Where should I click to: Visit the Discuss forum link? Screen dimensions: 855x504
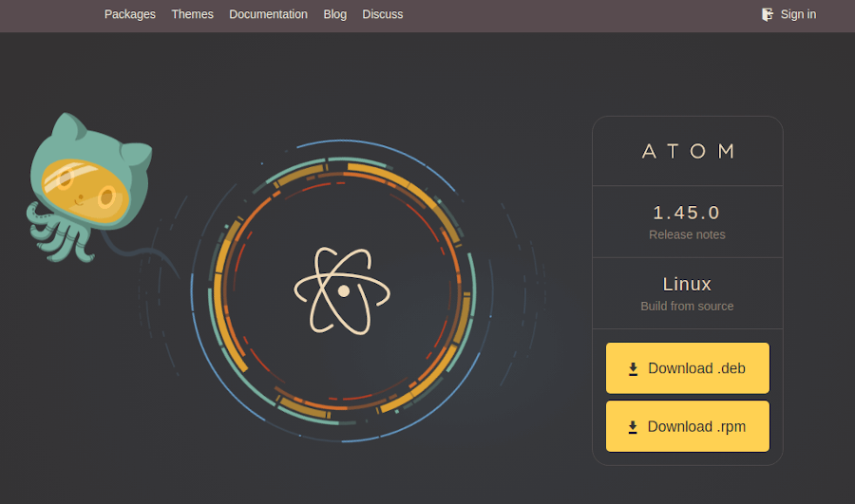pos(383,14)
